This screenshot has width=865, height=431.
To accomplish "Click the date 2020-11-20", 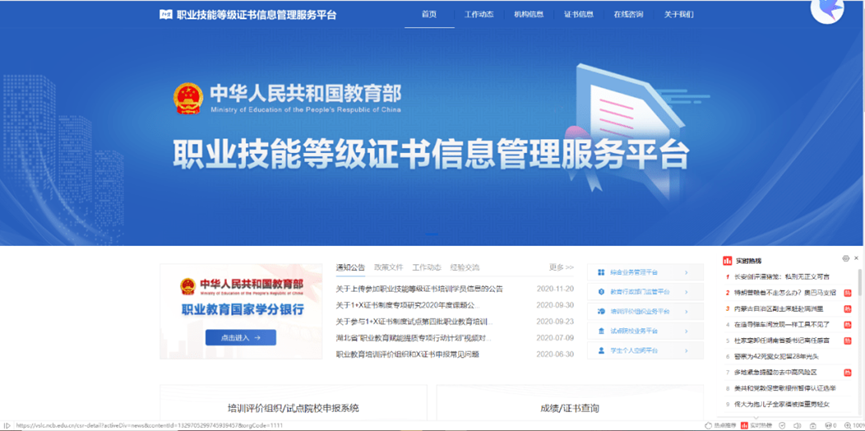I will click(555, 289).
